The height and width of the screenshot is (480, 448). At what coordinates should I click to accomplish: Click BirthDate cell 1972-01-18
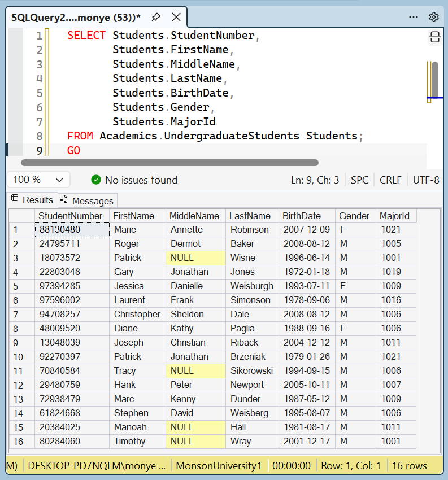(307, 272)
